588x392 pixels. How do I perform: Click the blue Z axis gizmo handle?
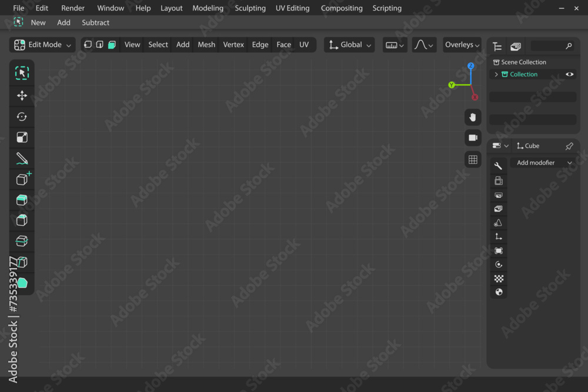point(470,66)
